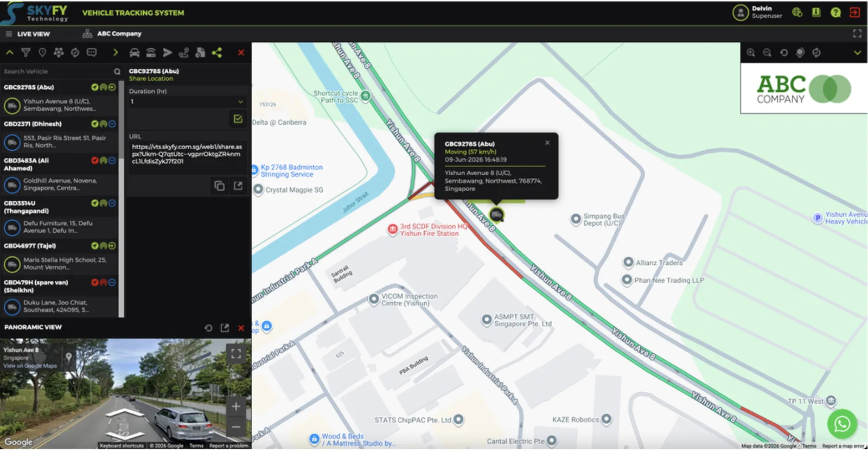
Task: Refresh the Panoramic View panel
Action: (x=208, y=328)
